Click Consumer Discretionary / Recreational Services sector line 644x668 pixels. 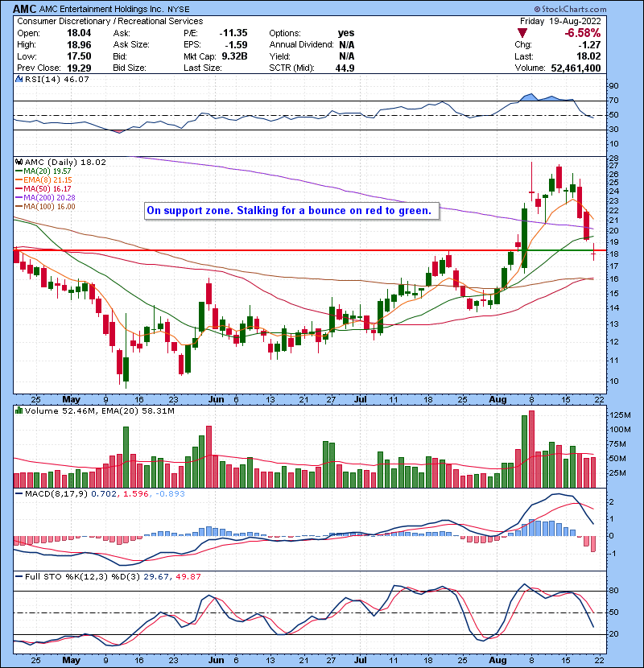pyautogui.click(x=110, y=21)
